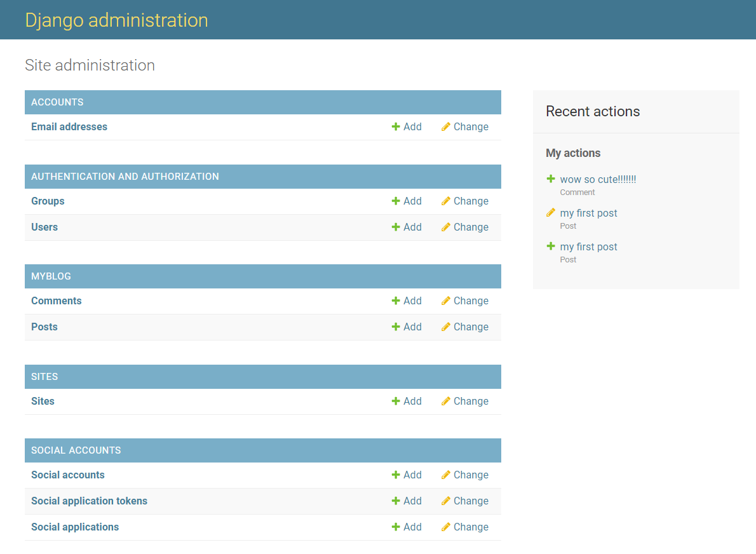Click the plus icon in Groups row
756x554 pixels.
pyautogui.click(x=396, y=201)
